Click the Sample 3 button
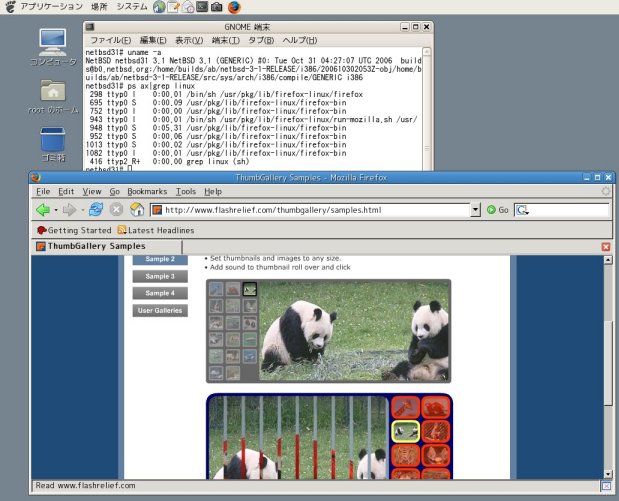Screen dimensions: 619x501 pyautogui.click(x=160, y=276)
